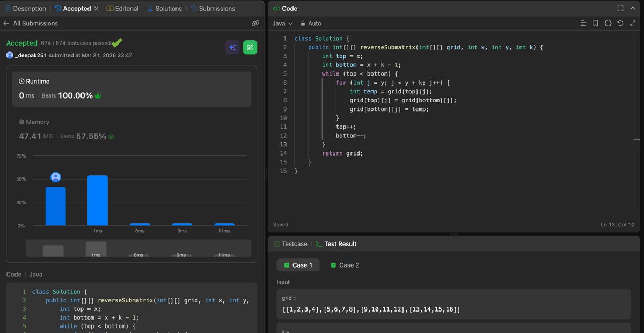Open the Java language dropdown

point(283,24)
